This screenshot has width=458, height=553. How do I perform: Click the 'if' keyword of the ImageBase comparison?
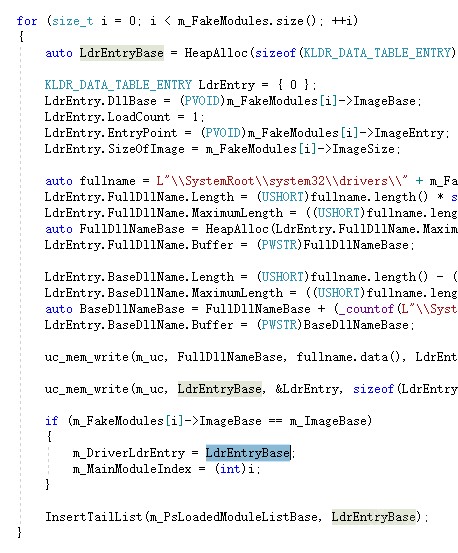coord(51,421)
